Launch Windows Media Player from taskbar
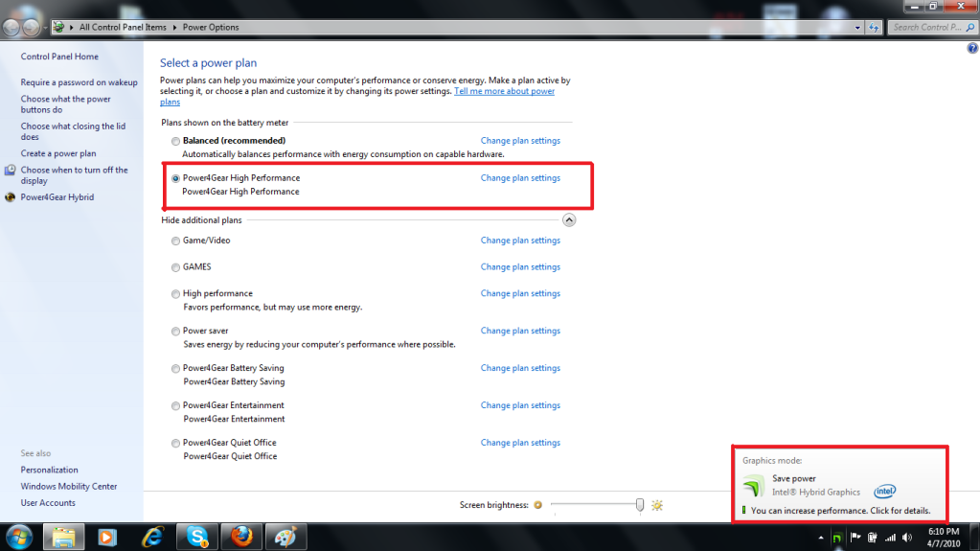The image size is (980, 551). [x=107, y=538]
